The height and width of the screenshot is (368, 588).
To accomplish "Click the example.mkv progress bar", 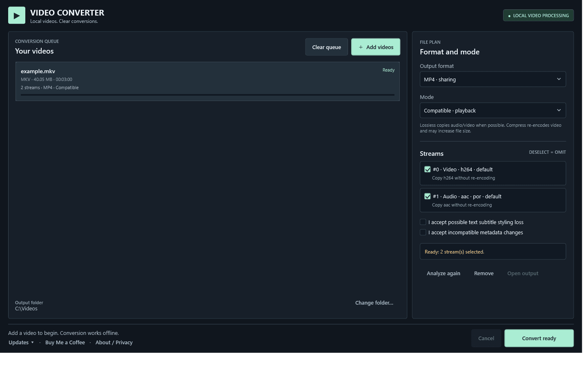I will (207, 95).
